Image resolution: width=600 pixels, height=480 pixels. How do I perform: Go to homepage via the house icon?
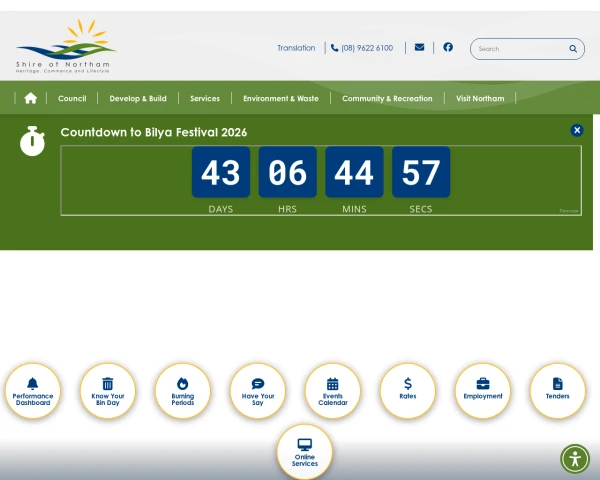31,98
